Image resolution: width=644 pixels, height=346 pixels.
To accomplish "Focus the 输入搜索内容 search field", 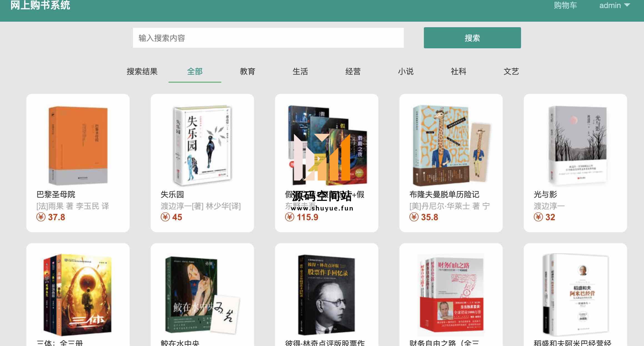I will click(x=268, y=38).
